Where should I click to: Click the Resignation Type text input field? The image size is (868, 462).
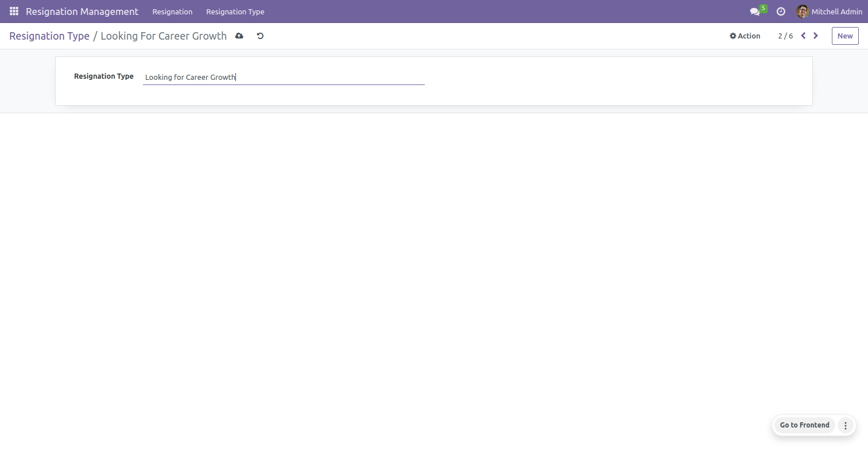[x=284, y=77]
